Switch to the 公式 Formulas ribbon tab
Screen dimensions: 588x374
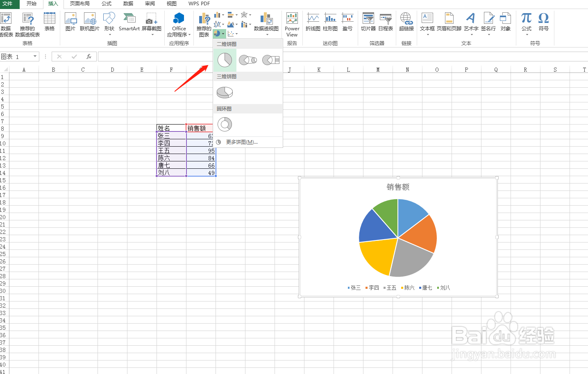[x=107, y=4]
